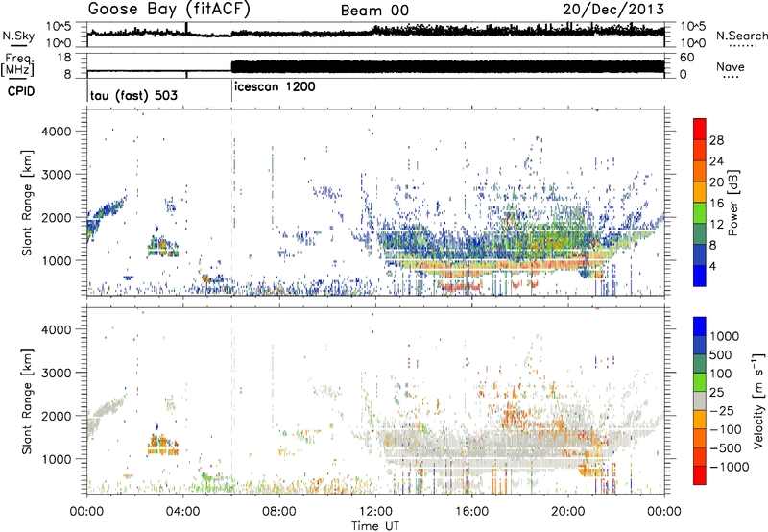Click the "Goose Bay (fitACF)" title
768x532 pixels.
pyautogui.click(x=169, y=10)
